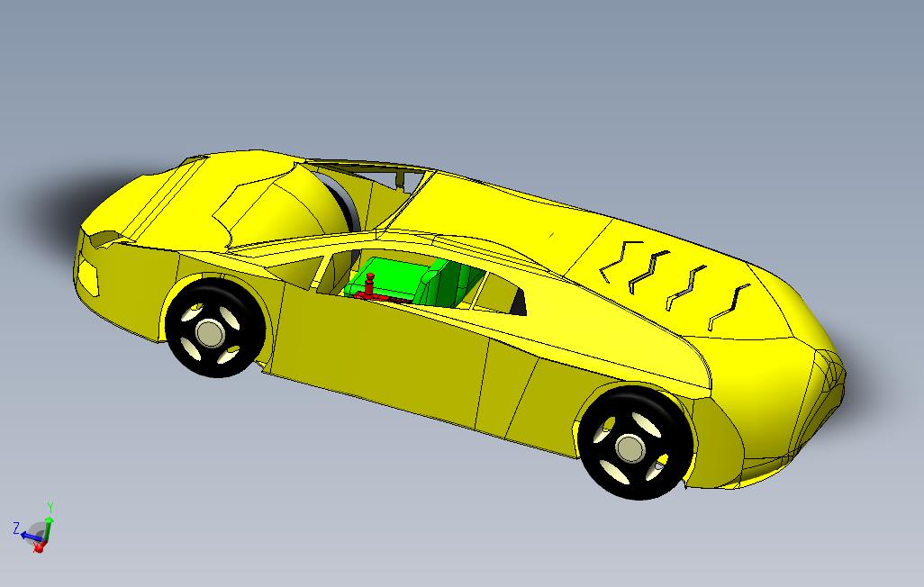Select the front wheel's center hub cap
Image resolution: width=924 pixels, height=587 pixels.
[210, 333]
